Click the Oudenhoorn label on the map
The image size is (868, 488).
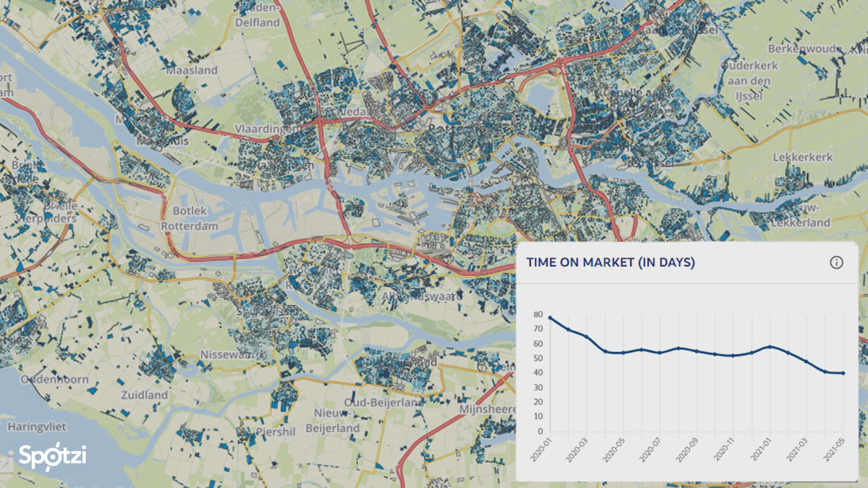(x=54, y=379)
